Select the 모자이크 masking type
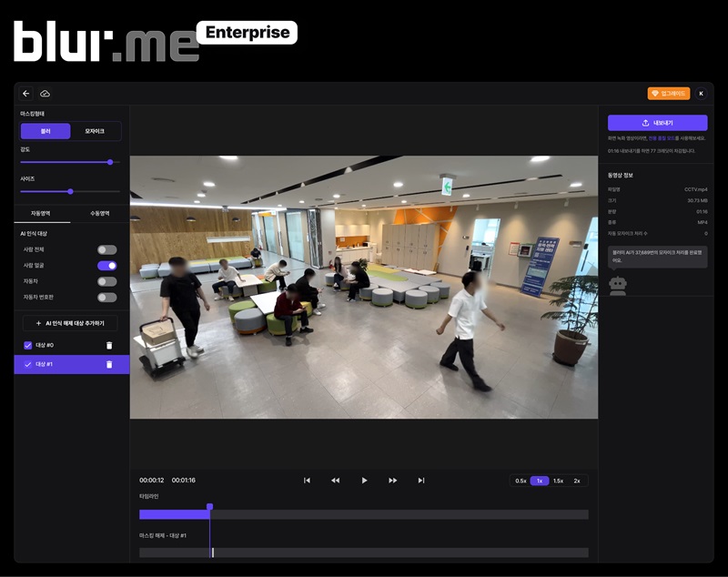The width and height of the screenshot is (728, 577). point(95,131)
